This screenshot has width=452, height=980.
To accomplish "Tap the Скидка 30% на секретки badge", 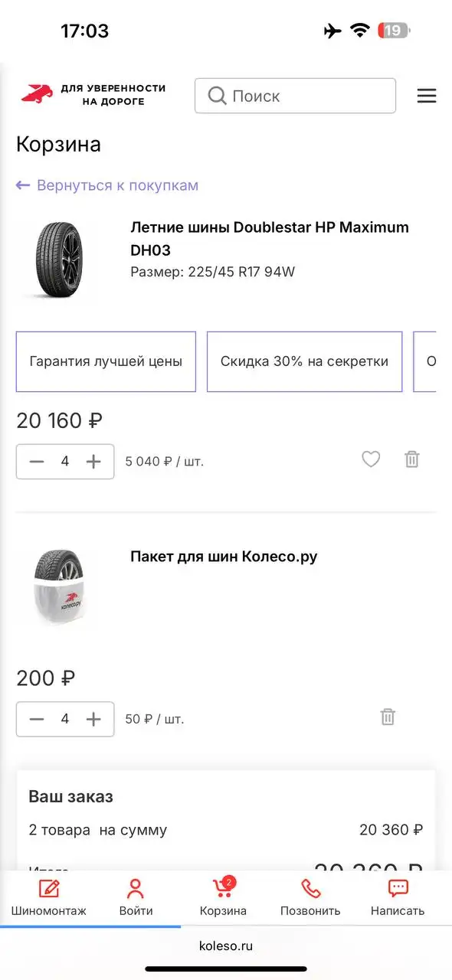I will tap(304, 361).
